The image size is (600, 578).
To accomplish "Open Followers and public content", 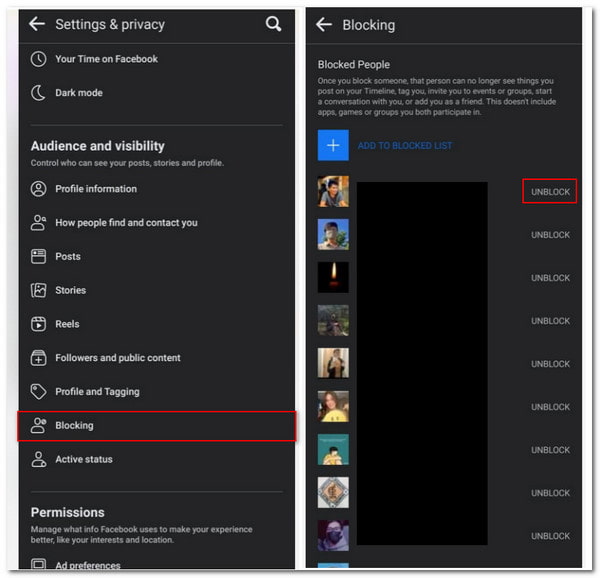I will tap(157, 358).
